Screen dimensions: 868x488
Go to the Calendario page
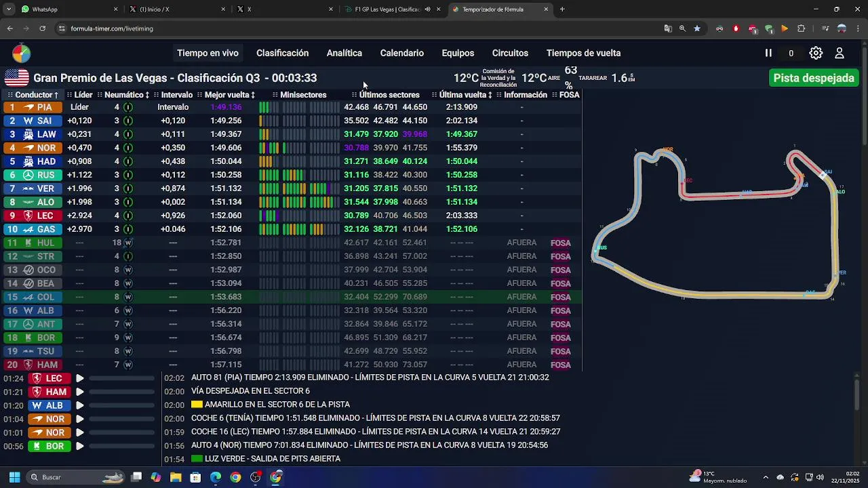(x=401, y=53)
